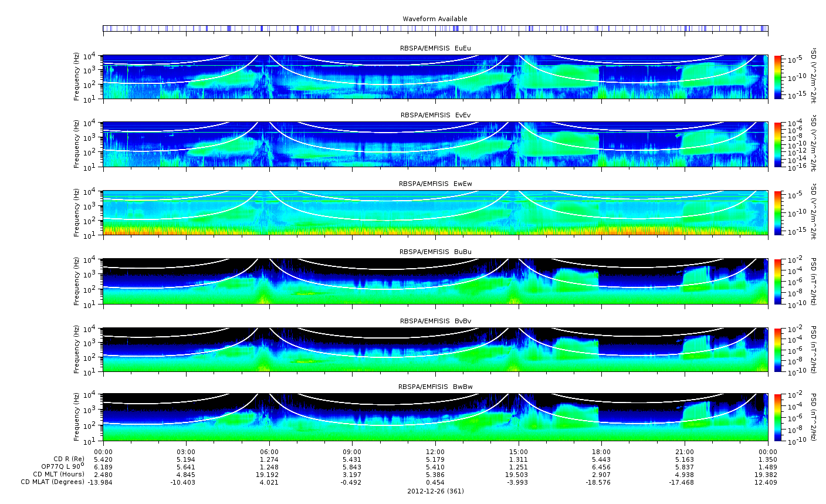This screenshot has width=826, height=504.
Task: Click the MLAT value "4.021"
Action: point(269,482)
